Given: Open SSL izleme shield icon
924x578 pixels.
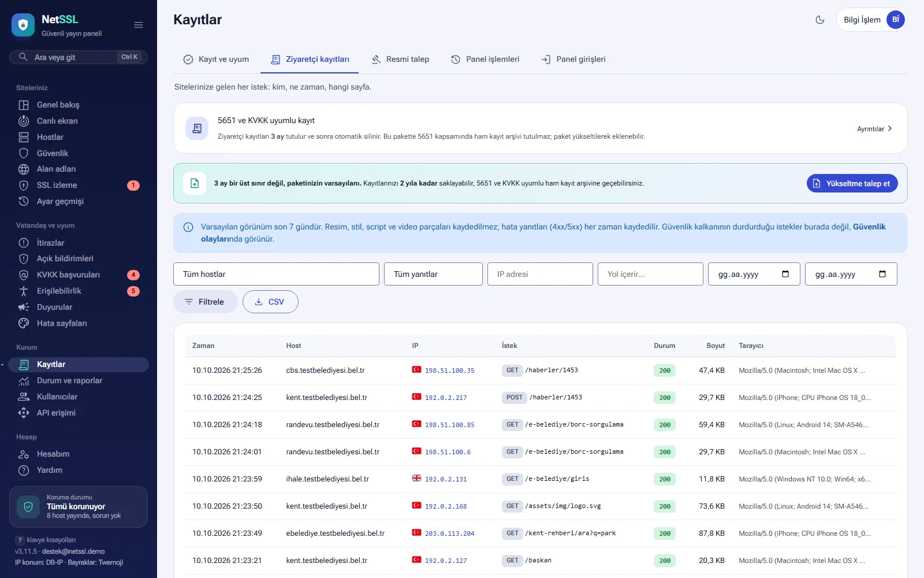Looking at the screenshot, I should point(24,185).
